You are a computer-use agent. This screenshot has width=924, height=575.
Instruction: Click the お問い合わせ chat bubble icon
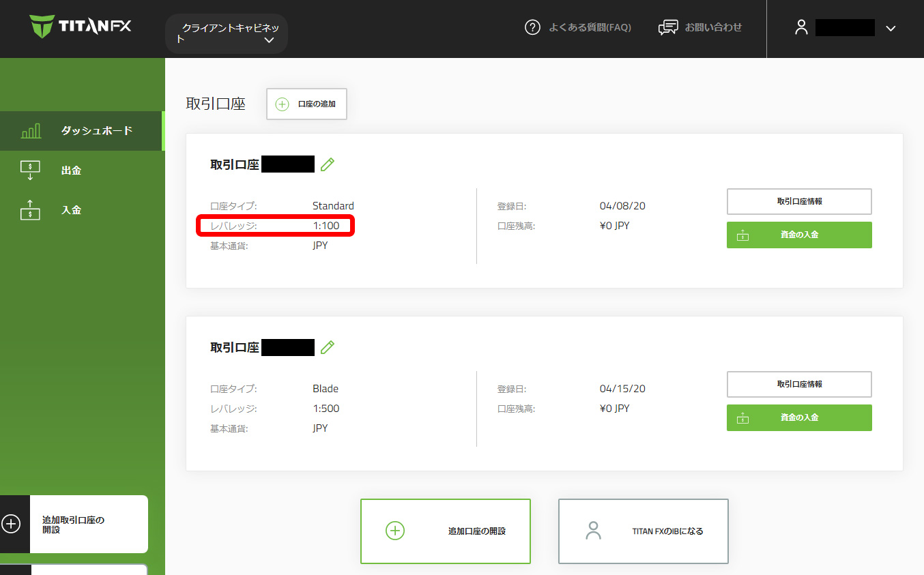point(668,27)
